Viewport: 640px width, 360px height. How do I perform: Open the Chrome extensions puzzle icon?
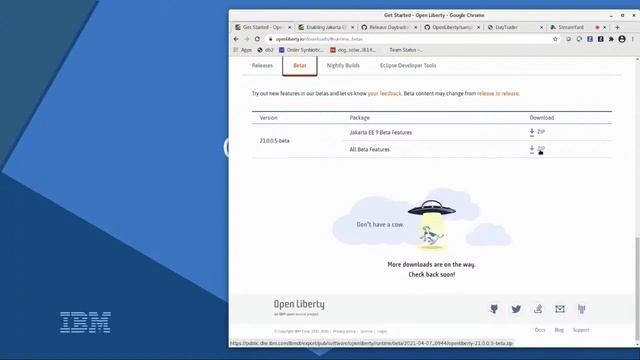click(x=611, y=39)
